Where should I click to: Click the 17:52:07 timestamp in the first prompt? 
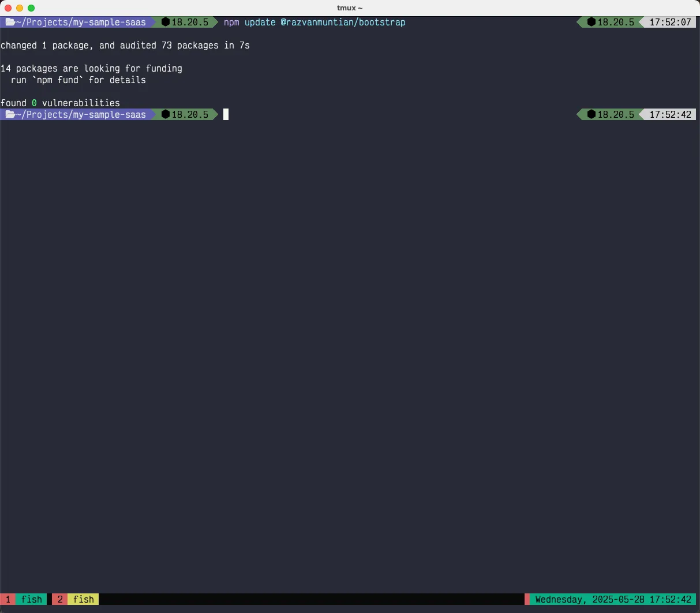coord(670,23)
